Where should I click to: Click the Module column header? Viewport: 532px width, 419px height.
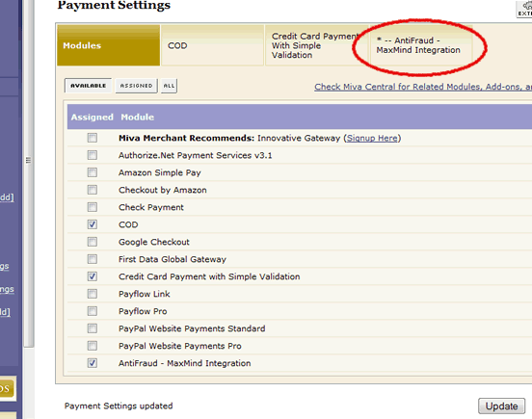point(138,117)
